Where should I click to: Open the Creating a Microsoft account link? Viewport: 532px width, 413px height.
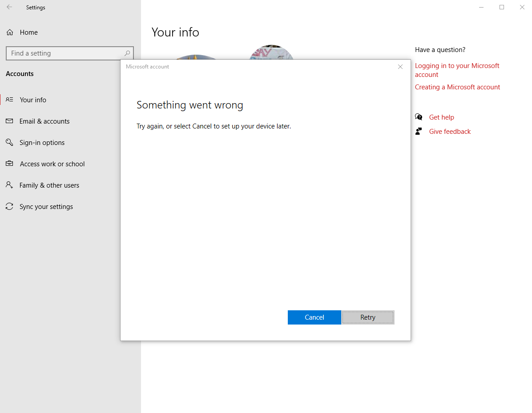457,87
